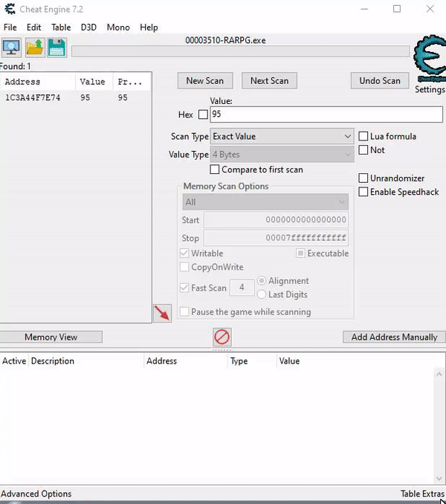Click the results Value column header
This screenshot has height=504, width=446.
pos(94,82)
